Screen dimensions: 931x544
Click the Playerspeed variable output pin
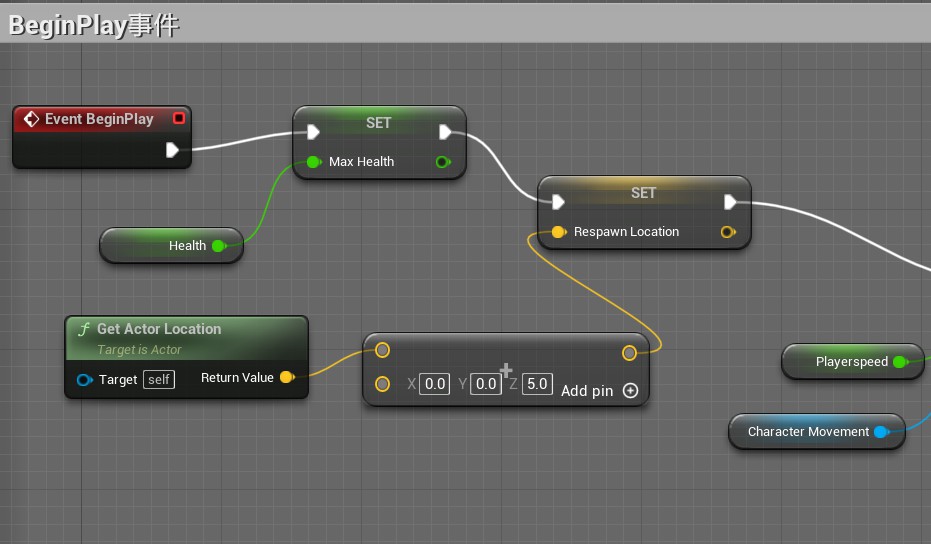tap(898, 362)
